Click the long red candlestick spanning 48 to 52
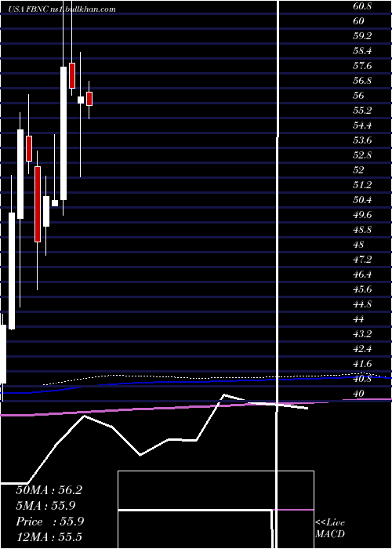 [x=38, y=204]
